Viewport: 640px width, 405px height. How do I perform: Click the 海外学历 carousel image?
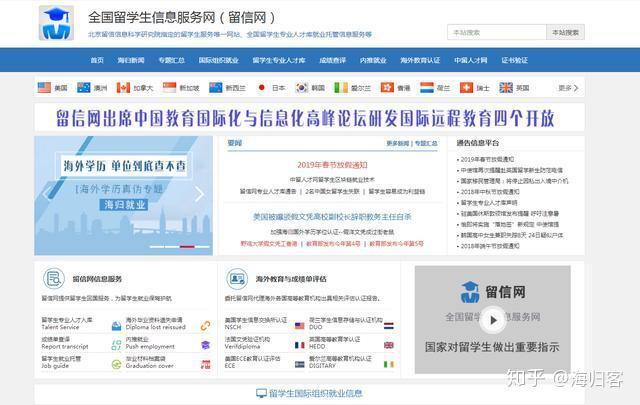pyautogui.click(x=124, y=196)
